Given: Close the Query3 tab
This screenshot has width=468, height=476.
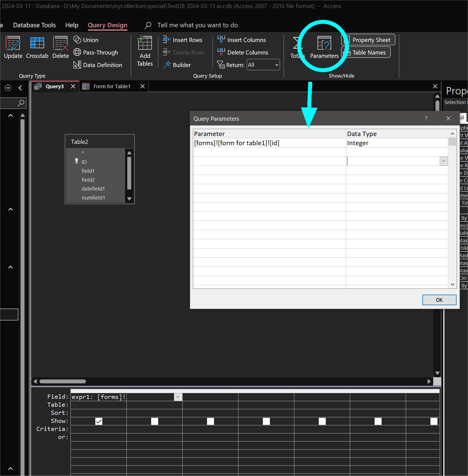Looking at the screenshot, I should pos(73,86).
